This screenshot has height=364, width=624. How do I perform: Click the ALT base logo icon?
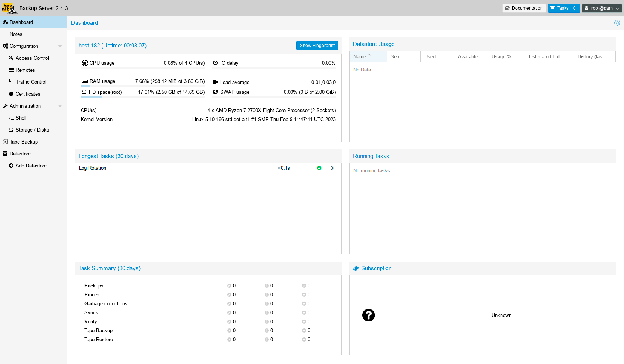[x=9, y=8]
